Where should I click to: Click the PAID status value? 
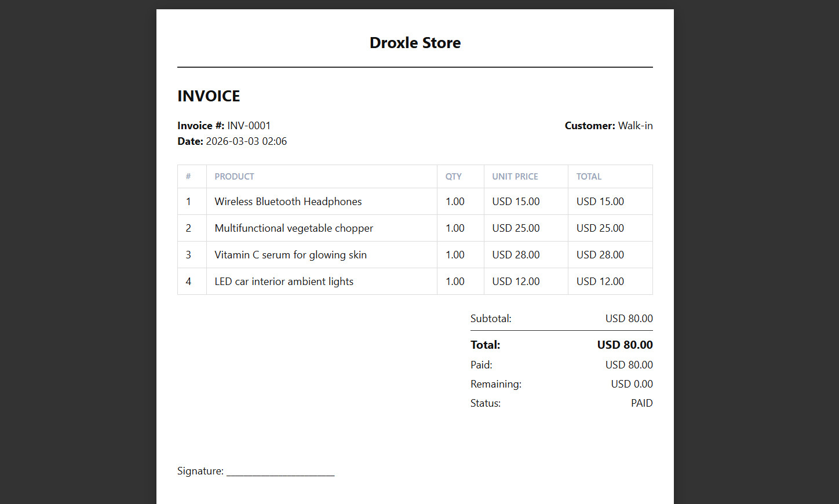pos(642,403)
